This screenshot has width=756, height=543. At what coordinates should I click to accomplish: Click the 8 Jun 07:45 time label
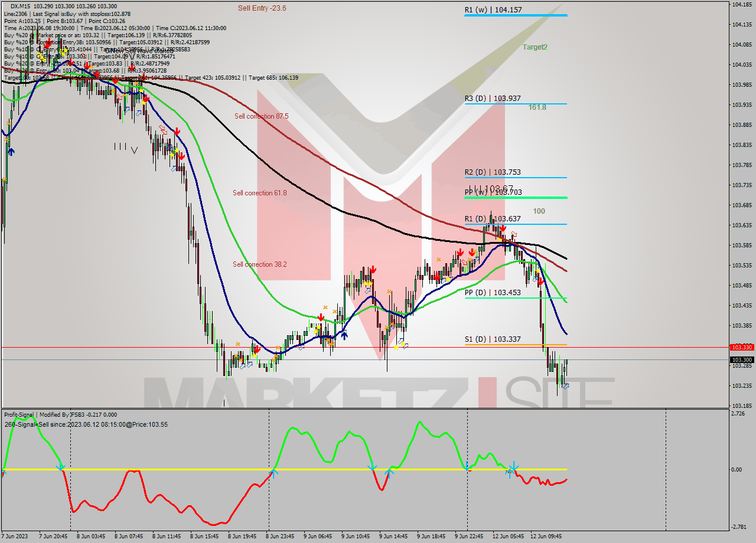(x=129, y=537)
